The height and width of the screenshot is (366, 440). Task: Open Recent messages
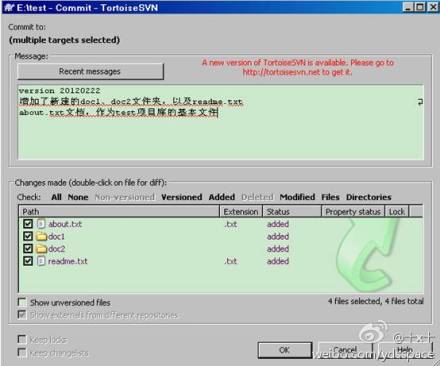pyautogui.click(x=90, y=71)
